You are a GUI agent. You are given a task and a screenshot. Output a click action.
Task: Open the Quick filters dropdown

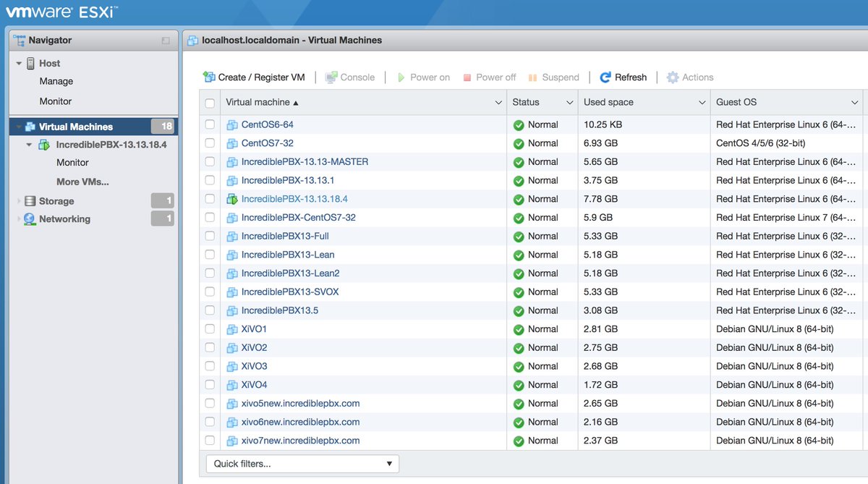click(302, 464)
